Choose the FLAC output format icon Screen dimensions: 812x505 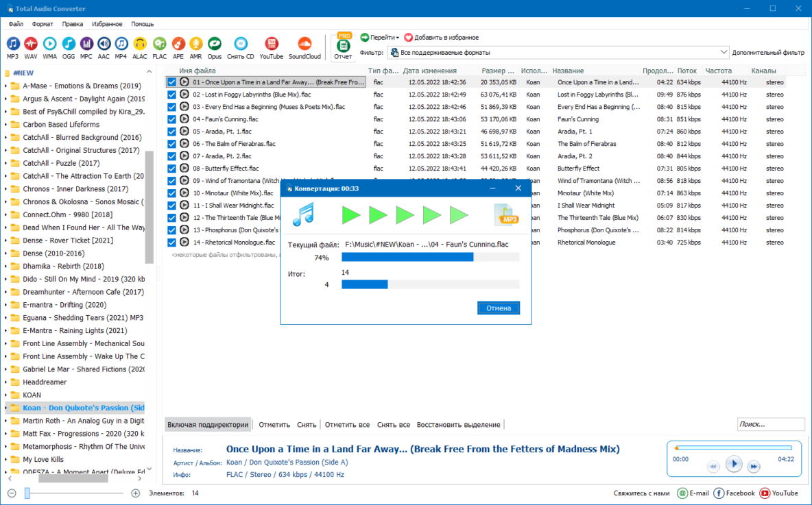[160, 47]
